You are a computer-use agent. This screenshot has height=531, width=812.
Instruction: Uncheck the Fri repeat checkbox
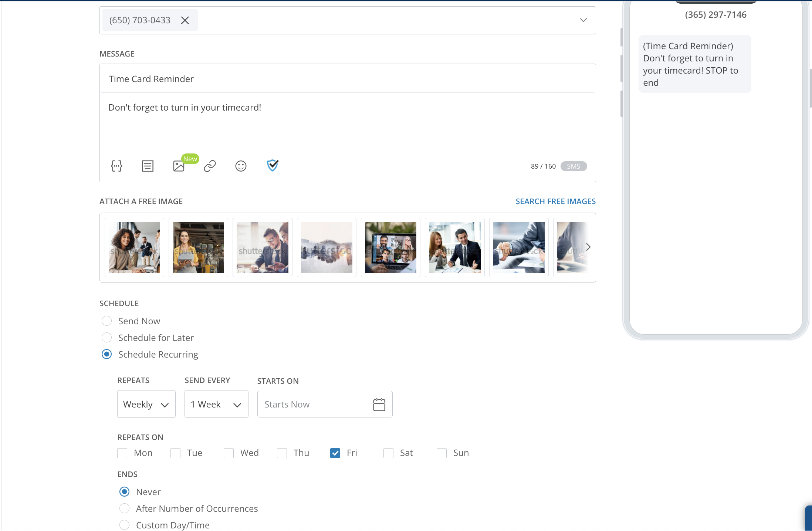[x=335, y=453]
